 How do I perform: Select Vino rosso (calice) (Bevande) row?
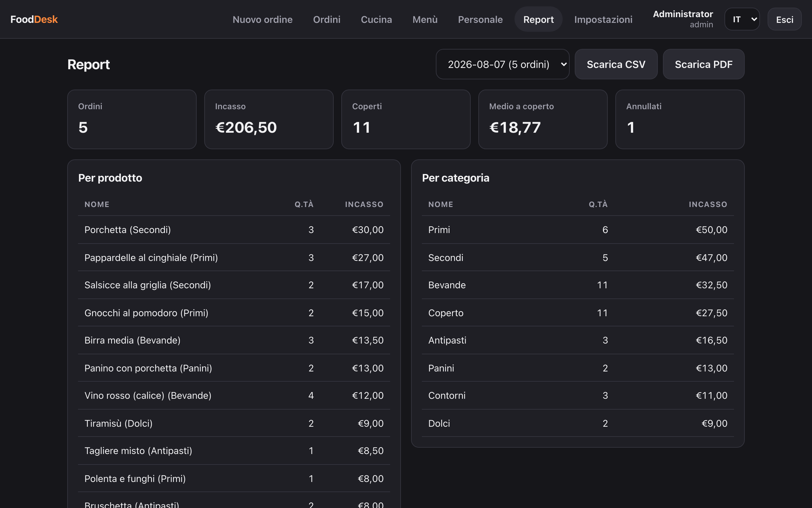(234, 396)
